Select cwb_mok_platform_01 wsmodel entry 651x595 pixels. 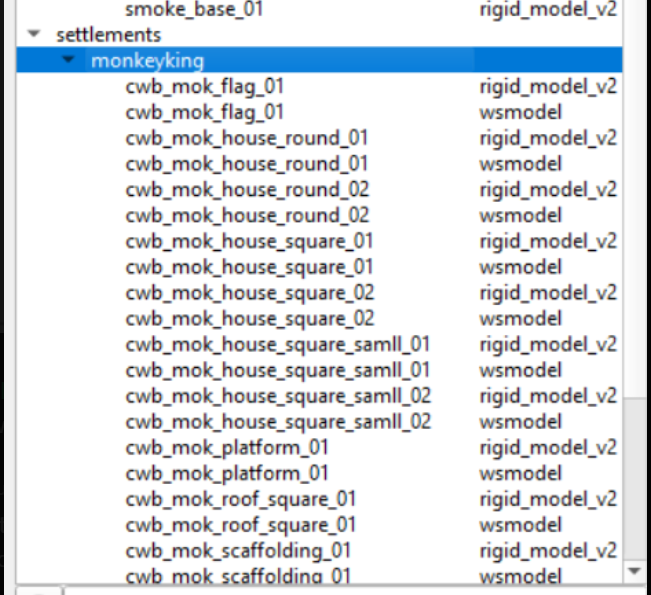point(319,473)
